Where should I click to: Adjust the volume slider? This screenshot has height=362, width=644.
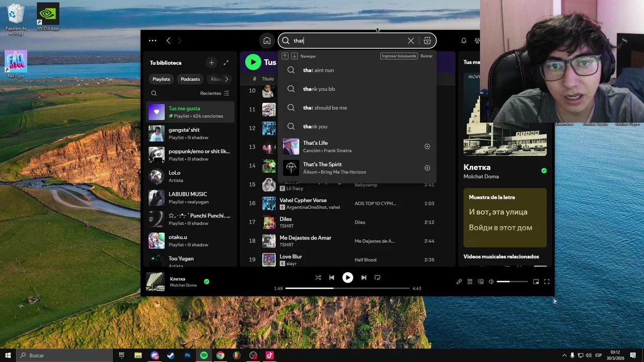(x=512, y=282)
